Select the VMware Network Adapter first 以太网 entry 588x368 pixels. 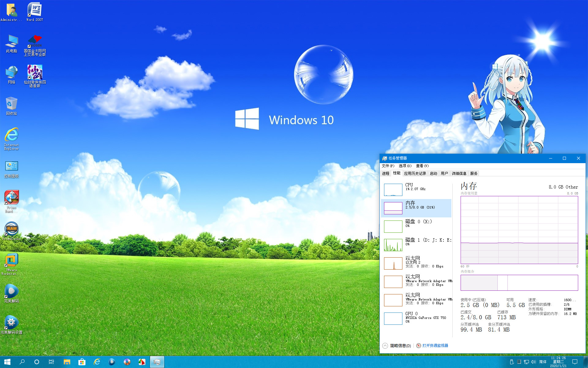(x=416, y=282)
